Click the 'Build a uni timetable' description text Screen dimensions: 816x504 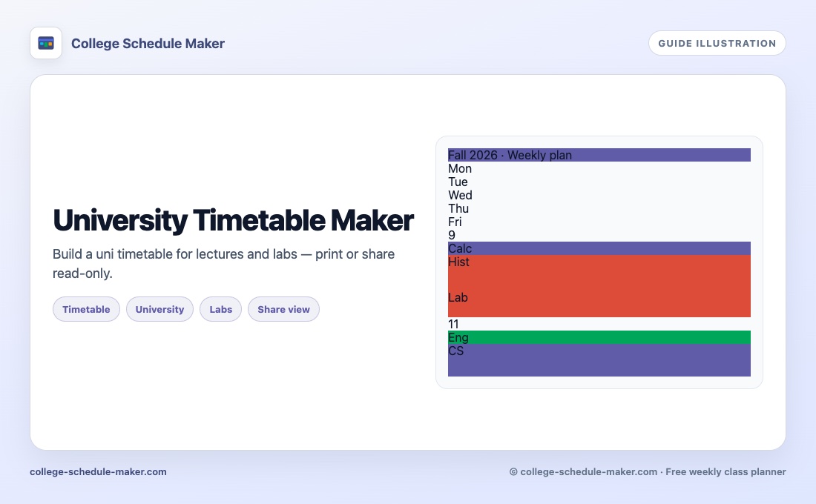click(224, 264)
